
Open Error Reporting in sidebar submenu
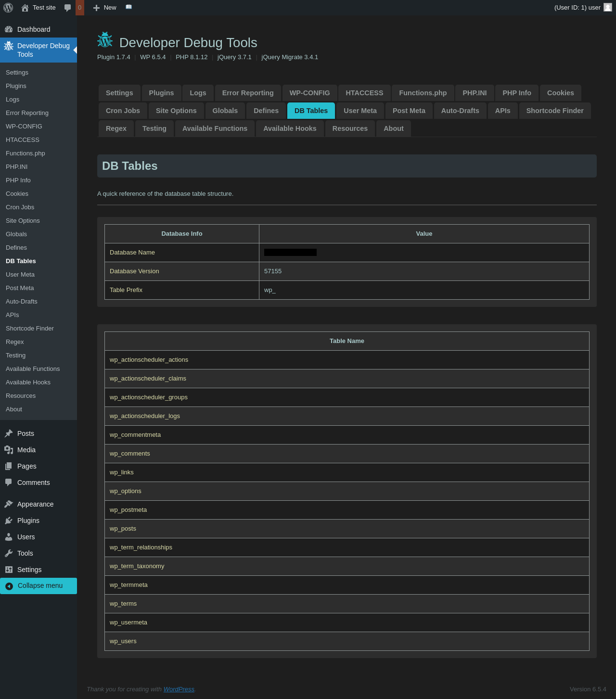(x=27, y=113)
